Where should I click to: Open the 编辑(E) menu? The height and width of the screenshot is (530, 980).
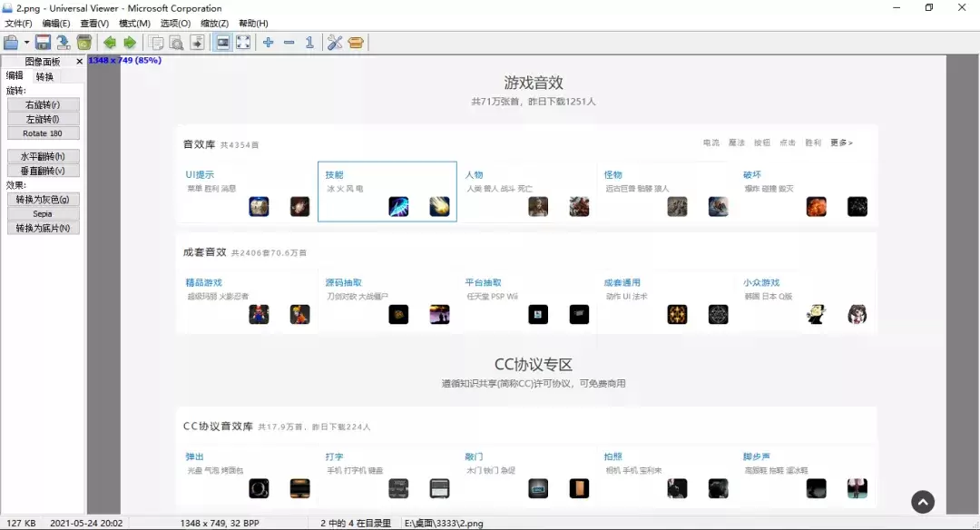(56, 23)
